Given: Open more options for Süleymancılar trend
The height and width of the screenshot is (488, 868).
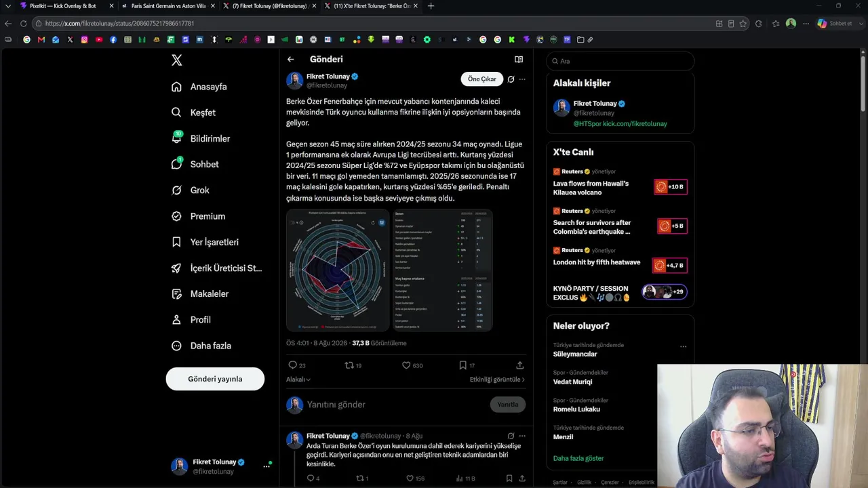Looking at the screenshot, I should (x=683, y=346).
